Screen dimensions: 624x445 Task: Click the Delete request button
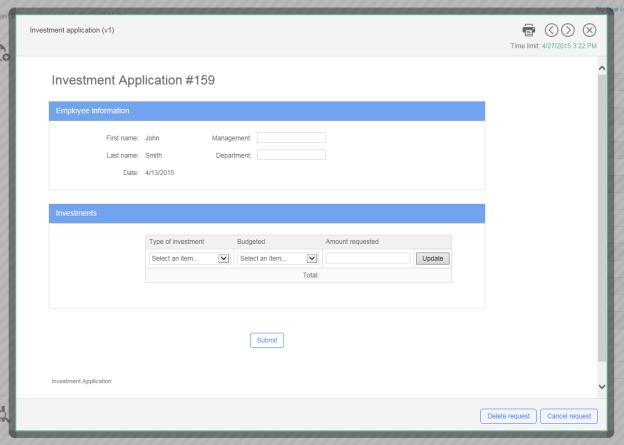click(x=507, y=416)
